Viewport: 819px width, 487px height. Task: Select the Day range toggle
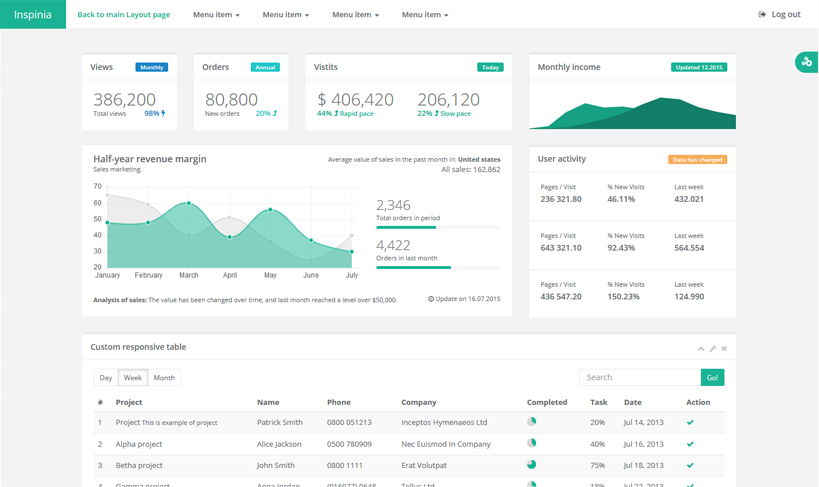105,378
